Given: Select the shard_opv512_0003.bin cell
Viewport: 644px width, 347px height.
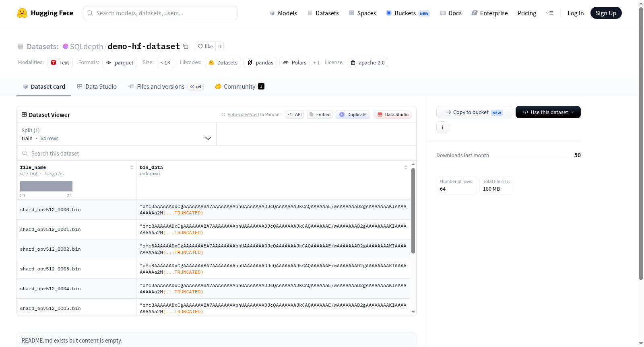Looking at the screenshot, I should 76,269.
